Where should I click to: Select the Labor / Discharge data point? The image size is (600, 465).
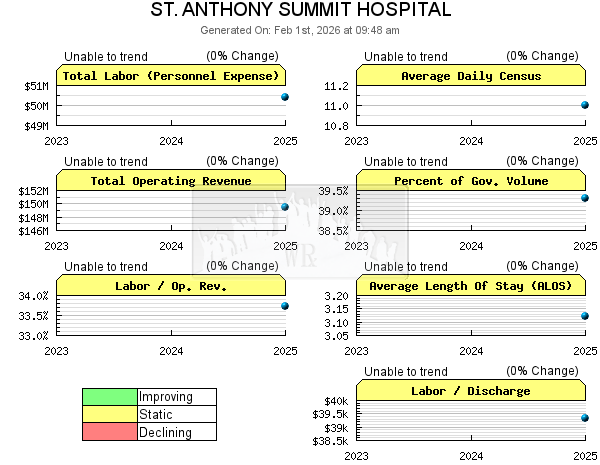tap(585, 418)
